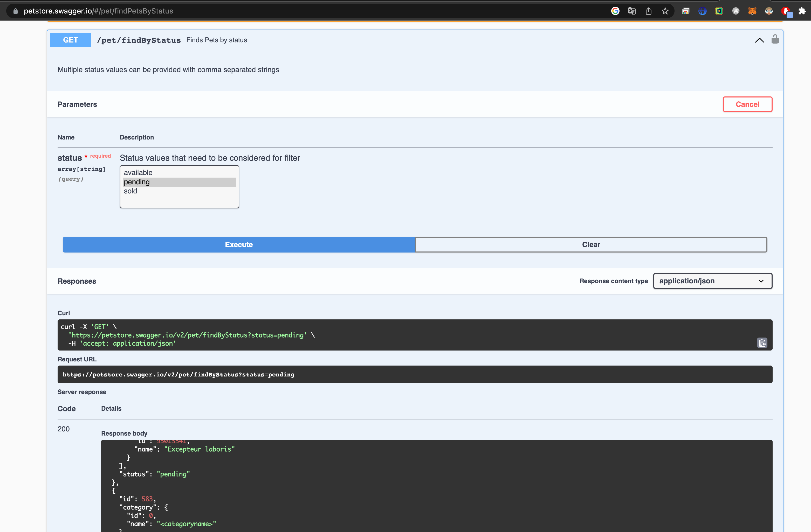
Task: Select the "sold" status option
Action: point(130,191)
